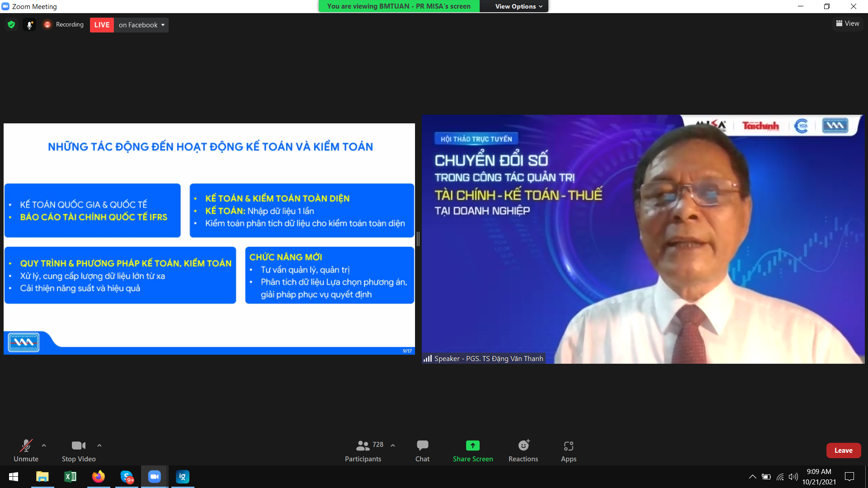Open Excel from the taskbar
This screenshot has height=488, width=868.
click(x=71, y=477)
